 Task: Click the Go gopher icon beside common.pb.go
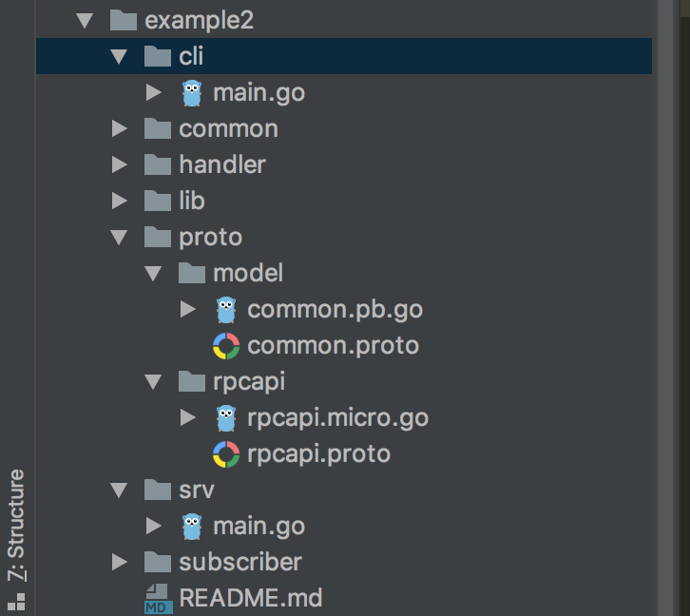pyautogui.click(x=225, y=309)
